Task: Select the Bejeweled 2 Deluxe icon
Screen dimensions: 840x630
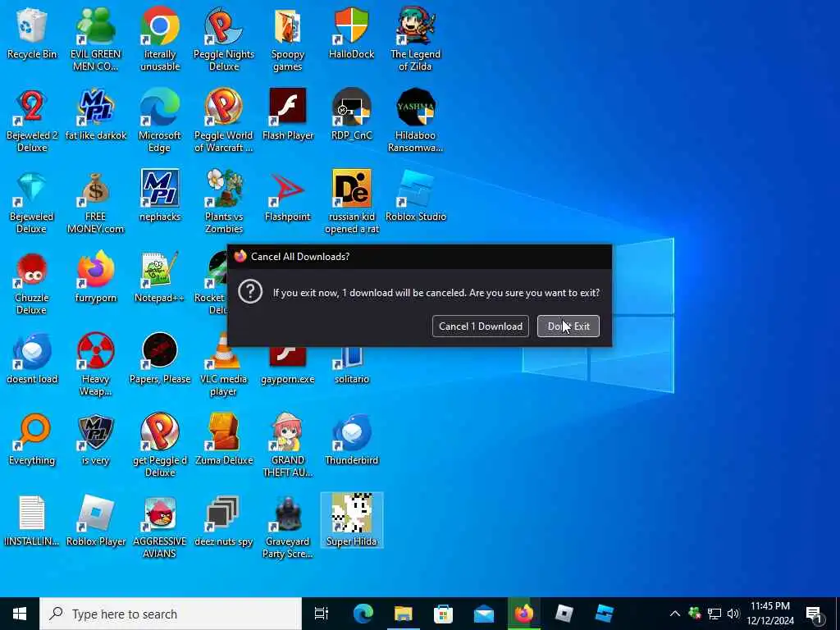Action: [x=32, y=121]
